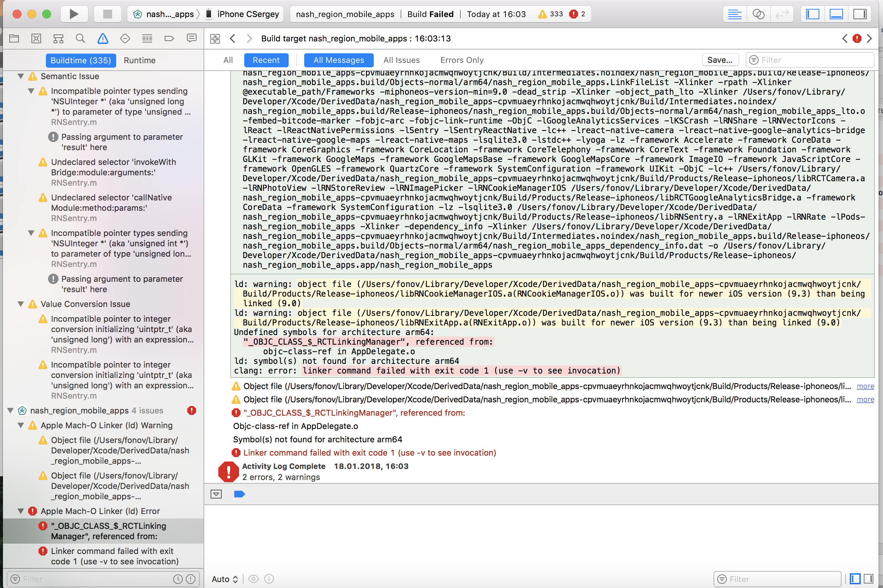The height and width of the screenshot is (588, 883).
Task: Select Undeclared selector 'callNativeModule' warning
Action: (105, 208)
